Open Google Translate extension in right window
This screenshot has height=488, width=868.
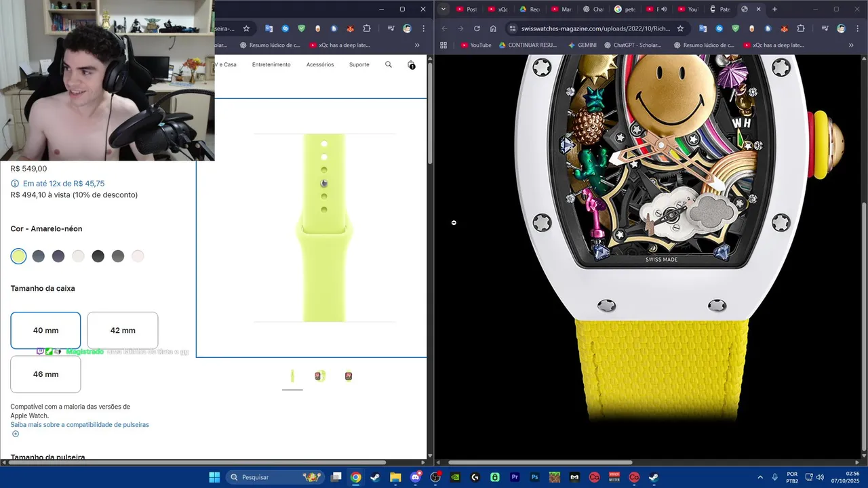[703, 28]
